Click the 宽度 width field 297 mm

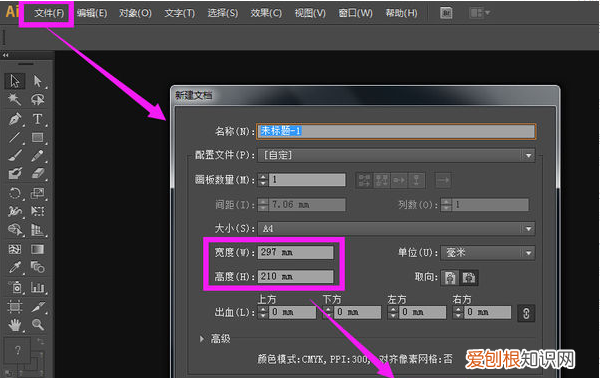point(295,253)
